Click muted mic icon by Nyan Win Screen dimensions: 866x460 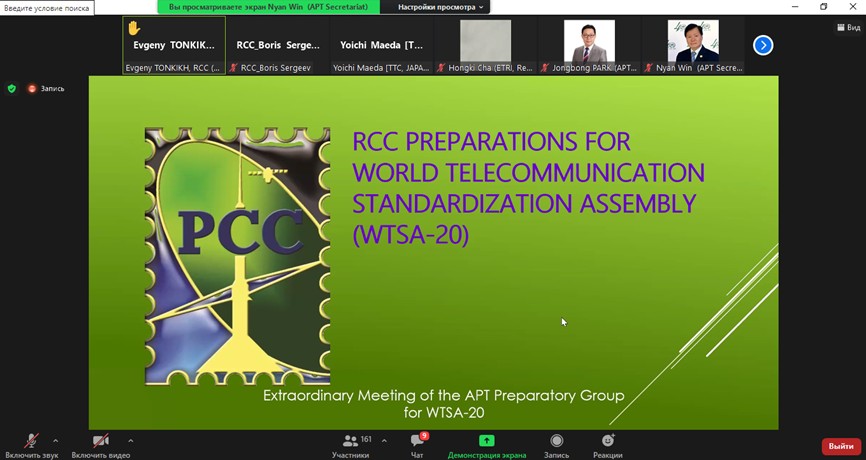click(649, 68)
